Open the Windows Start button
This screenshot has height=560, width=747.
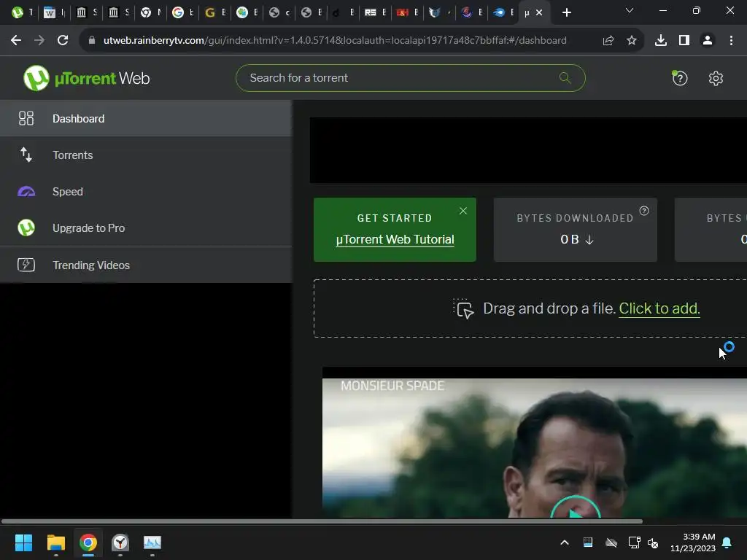click(x=23, y=542)
